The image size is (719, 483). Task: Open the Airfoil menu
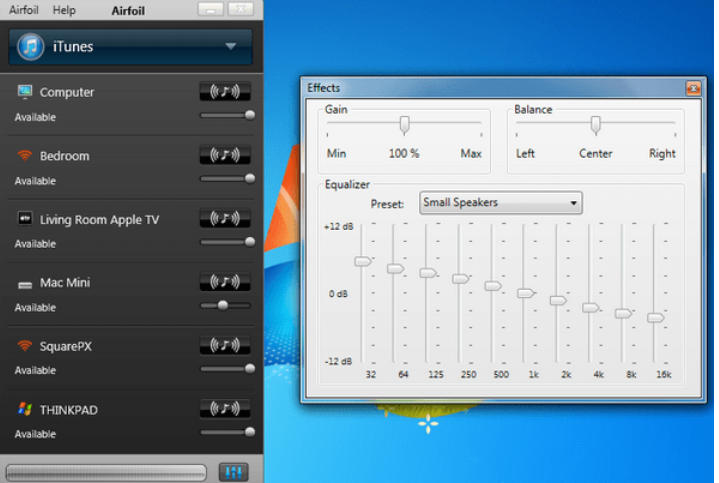click(x=24, y=10)
